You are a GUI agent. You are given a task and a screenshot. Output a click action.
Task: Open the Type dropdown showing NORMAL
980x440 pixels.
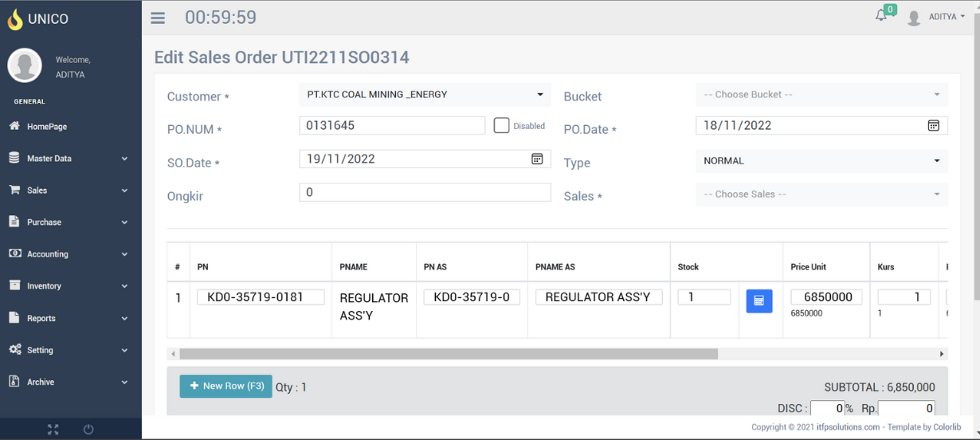click(821, 161)
